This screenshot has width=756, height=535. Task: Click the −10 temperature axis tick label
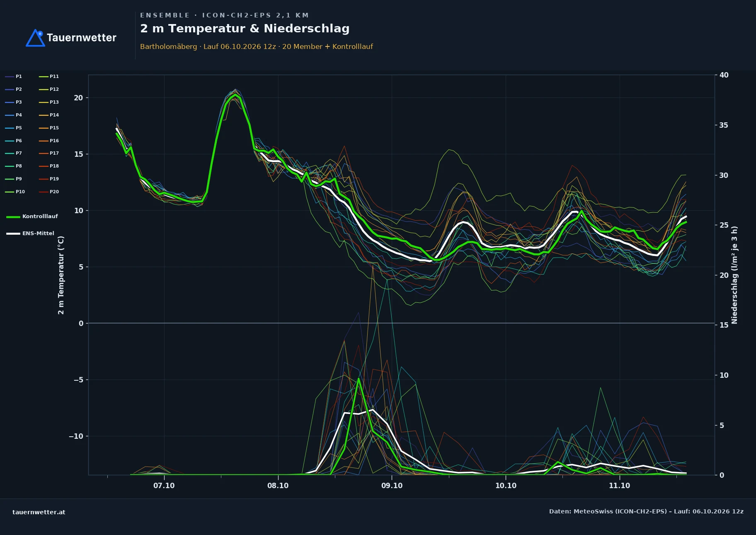(76, 436)
